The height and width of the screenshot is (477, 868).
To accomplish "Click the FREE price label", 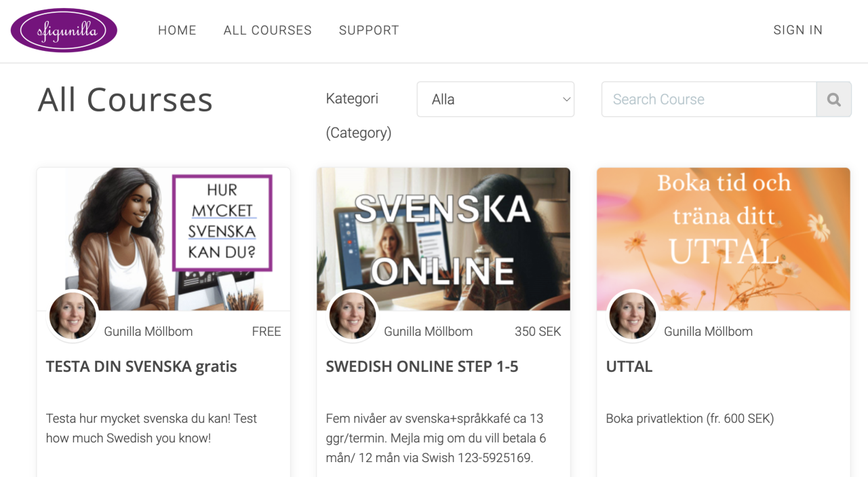I will point(267,332).
